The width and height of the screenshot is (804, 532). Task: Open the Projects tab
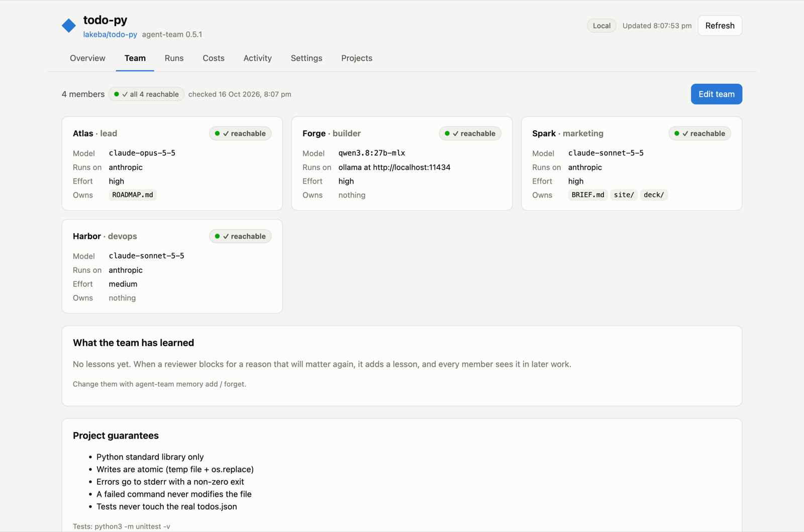pyautogui.click(x=357, y=58)
